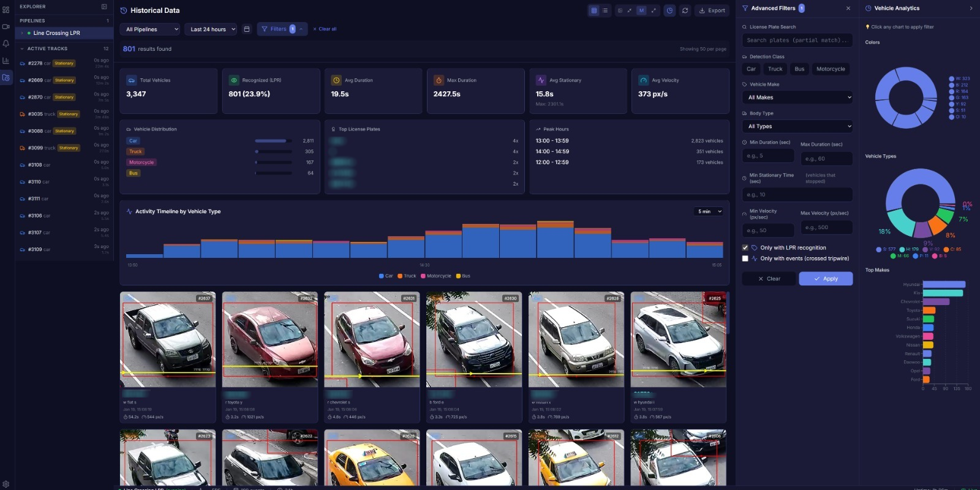Open the dashboard grid icon in left rail
Image resolution: width=980 pixels, height=490 pixels.
[x=6, y=10]
